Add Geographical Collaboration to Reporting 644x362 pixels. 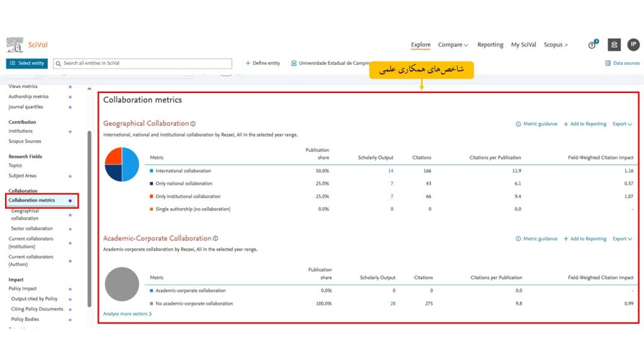tap(585, 124)
